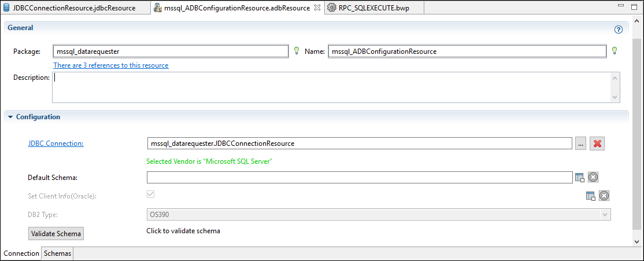Screen dimensions: 644x261
Task: Click the browse (...) button for JDBC Connection
Action: pyautogui.click(x=581, y=144)
